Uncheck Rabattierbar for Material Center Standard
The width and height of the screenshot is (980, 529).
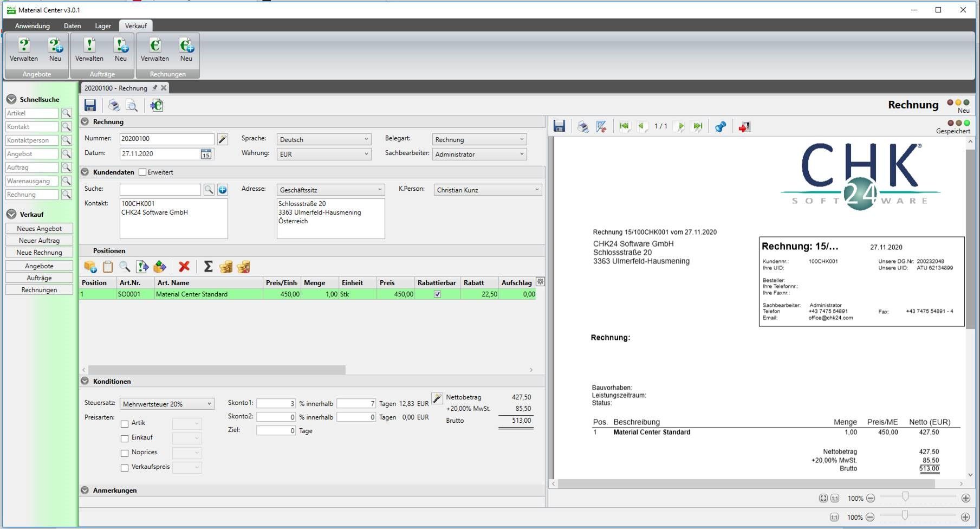click(x=437, y=294)
